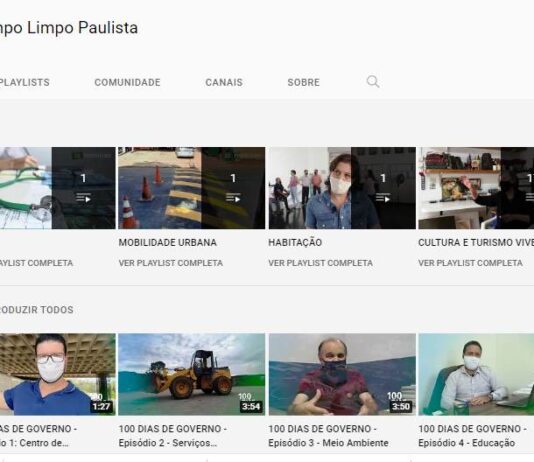The image size is (534, 462).
Task: Open the channel search magnifier icon
Action: [373, 82]
